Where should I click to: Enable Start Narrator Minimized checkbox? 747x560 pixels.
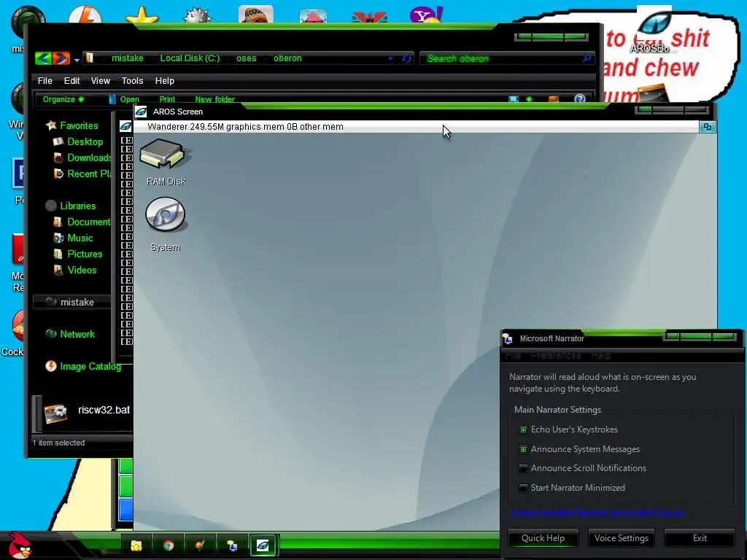click(x=523, y=488)
